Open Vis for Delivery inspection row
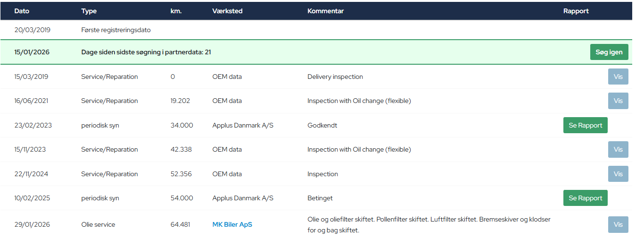This screenshot has height=239, width=644. pos(618,77)
